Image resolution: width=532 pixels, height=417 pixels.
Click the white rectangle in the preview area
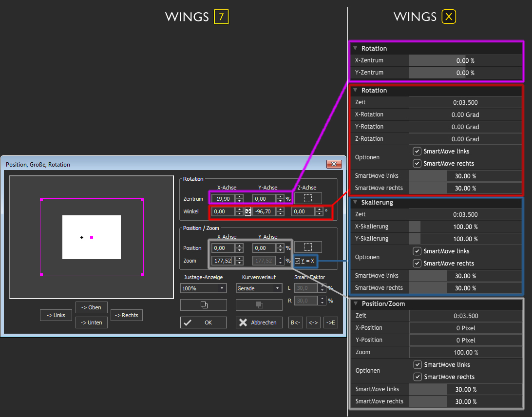92,237
